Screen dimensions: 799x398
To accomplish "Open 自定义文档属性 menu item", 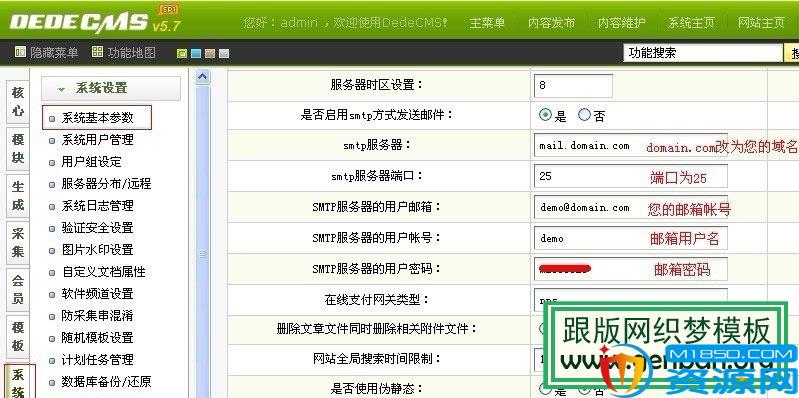I will 103,272.
